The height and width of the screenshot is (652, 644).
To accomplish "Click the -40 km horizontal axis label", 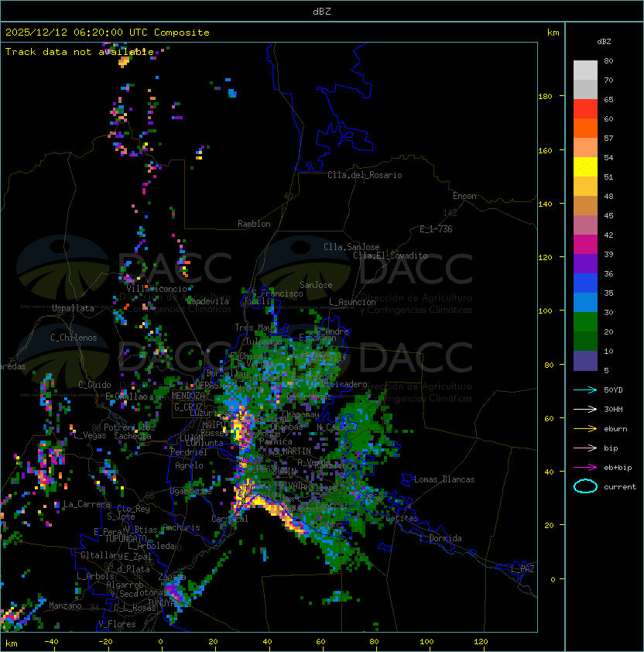I will (52, 642).
